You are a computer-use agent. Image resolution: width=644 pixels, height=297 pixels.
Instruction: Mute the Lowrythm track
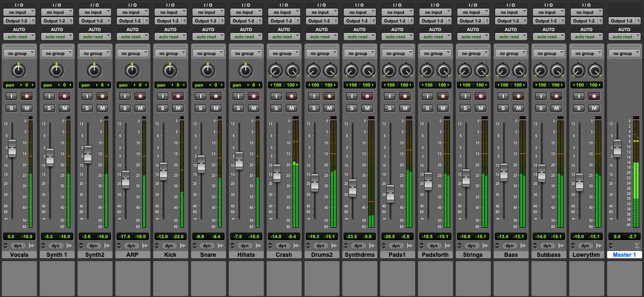[x=595, y=108]
